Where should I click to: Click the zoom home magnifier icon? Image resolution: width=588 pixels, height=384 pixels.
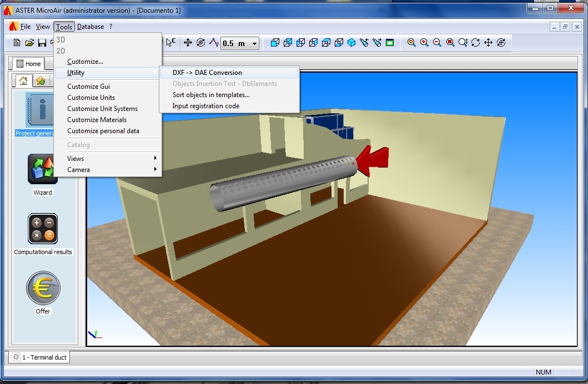tap(411, 43)
